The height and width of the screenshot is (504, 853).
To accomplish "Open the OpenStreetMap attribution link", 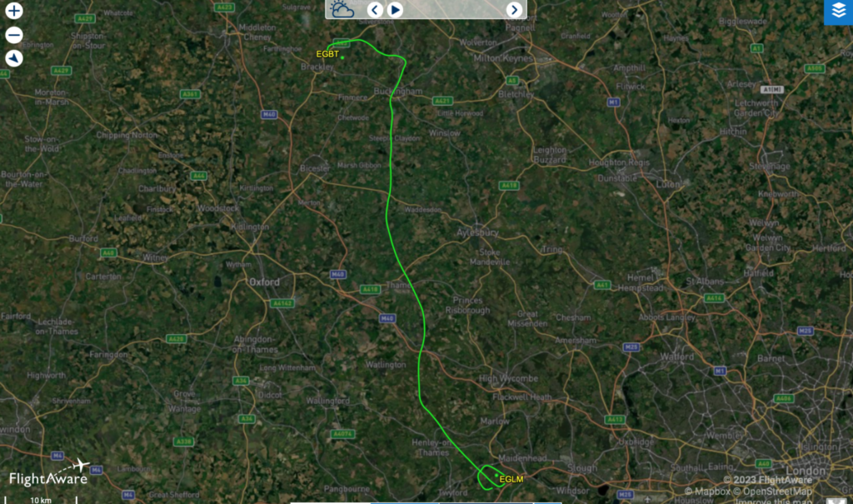I will coord(772,492).
